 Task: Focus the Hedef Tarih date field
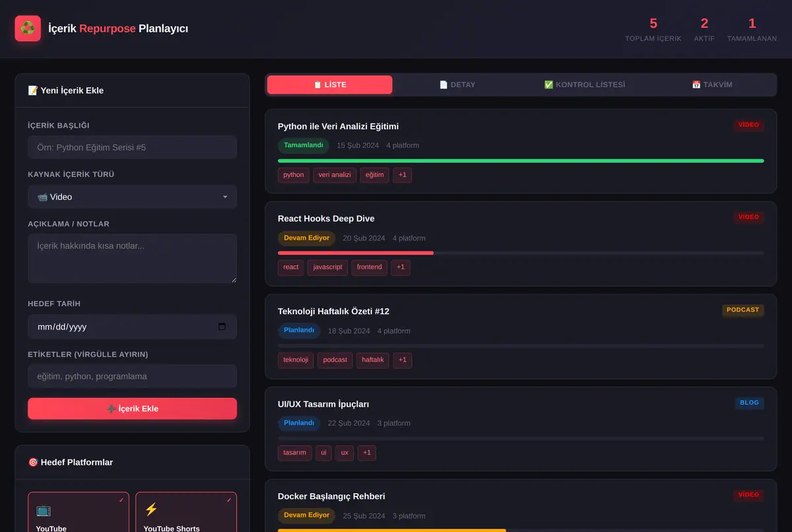132,327
